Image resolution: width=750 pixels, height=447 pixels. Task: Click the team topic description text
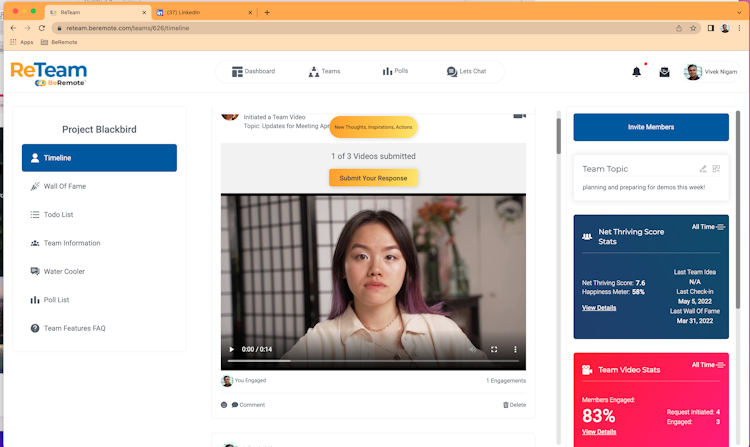(643, 187)
